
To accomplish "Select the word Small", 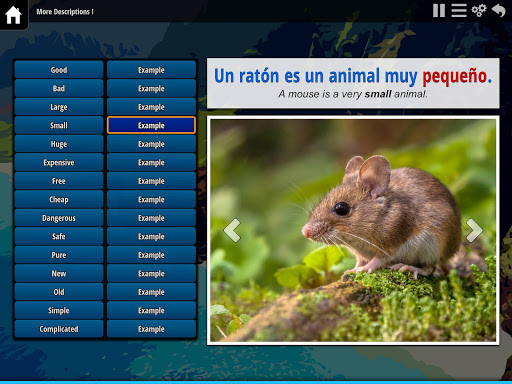I will [x=59, y=125].
